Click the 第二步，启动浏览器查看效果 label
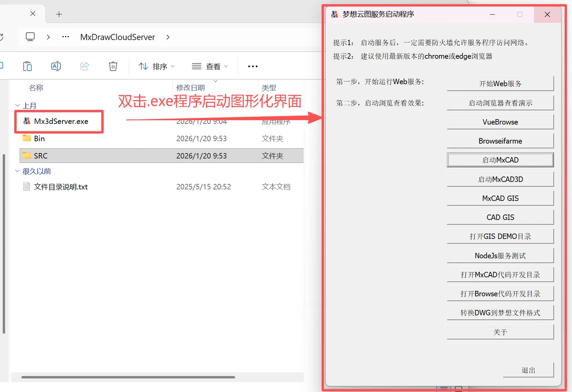This screenshot has height=392, width=572. [x=380, y=103]
